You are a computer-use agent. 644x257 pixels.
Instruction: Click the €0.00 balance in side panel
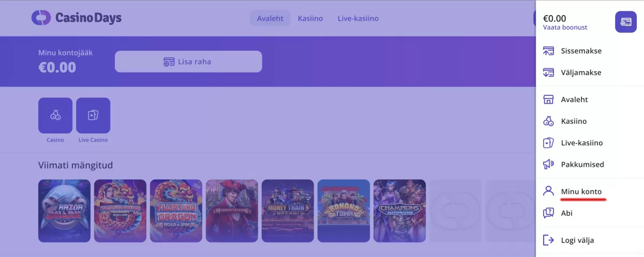[554, 18]
